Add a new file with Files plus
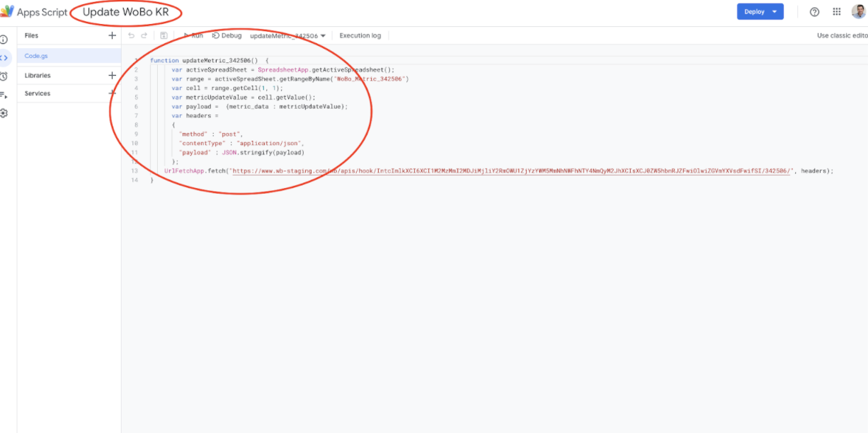Image resolution: width=868 pixels, height=433 pixels. coord(112,35)
